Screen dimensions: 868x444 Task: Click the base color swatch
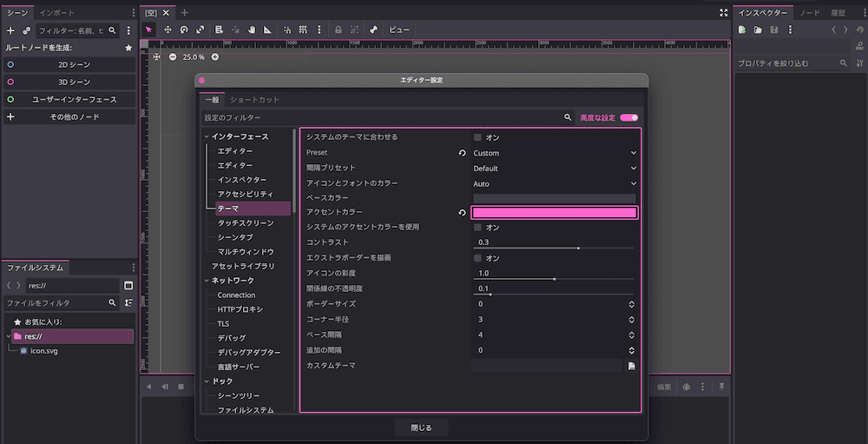coord(555,198)
